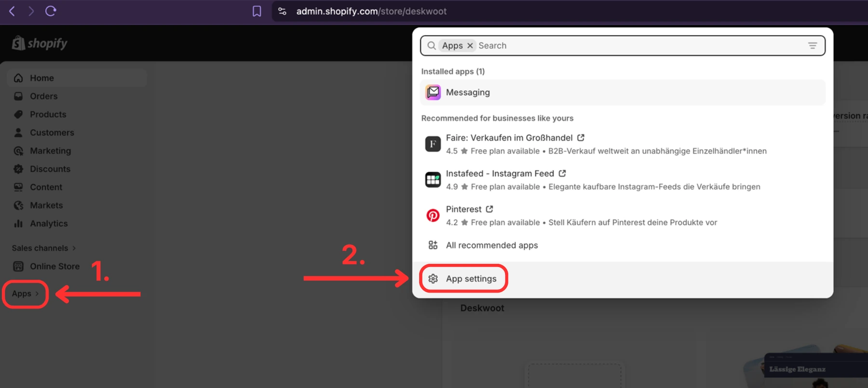Open Discounts in the sidebar
Image resolution: width=868 pixels, height=388 pixels.
50,169
